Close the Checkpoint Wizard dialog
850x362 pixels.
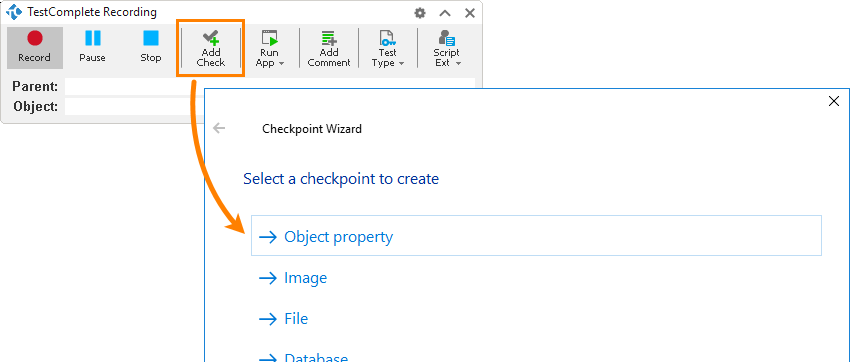point(834,101)
